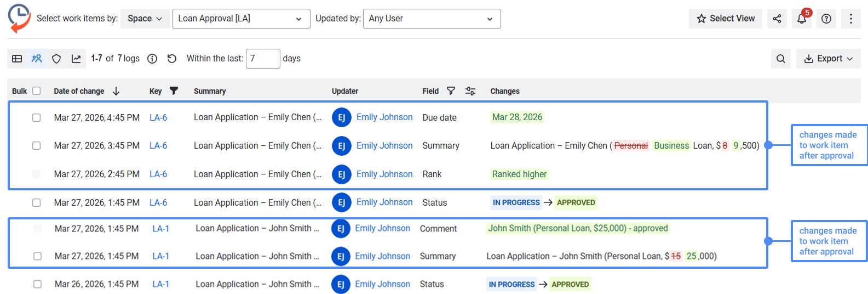The image size is (868, 294).
Task: Select the shield view icon
Action: point(56,59)
